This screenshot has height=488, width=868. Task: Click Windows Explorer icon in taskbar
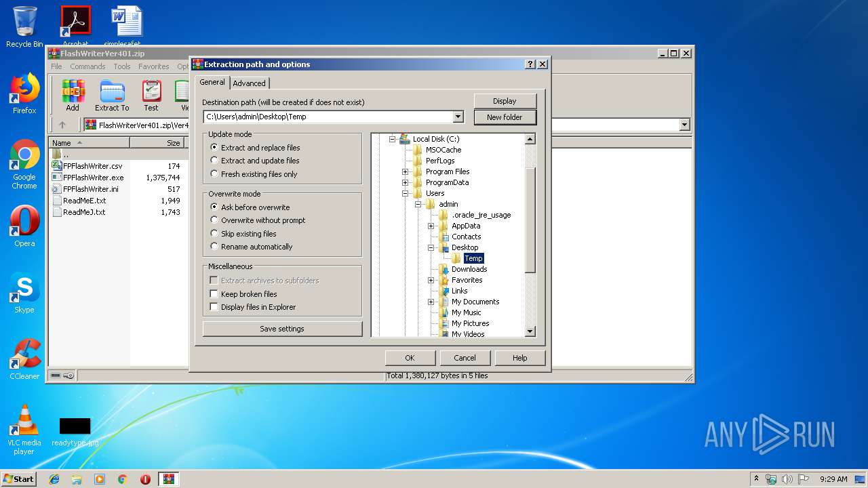tap(77, 479)
